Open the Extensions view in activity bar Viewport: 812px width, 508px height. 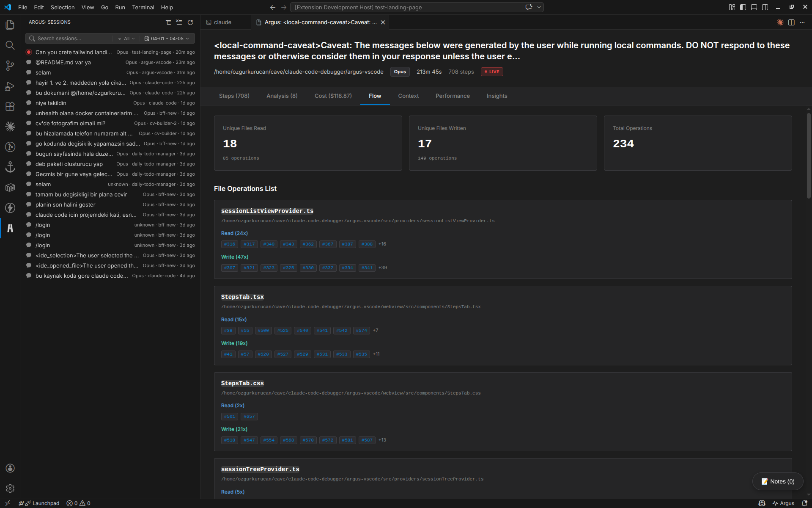(x=10, y=106)
